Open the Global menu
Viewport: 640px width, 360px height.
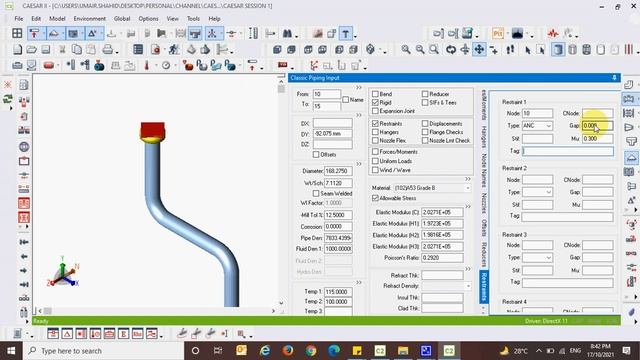pyautogui.click(x=122, y=19)
